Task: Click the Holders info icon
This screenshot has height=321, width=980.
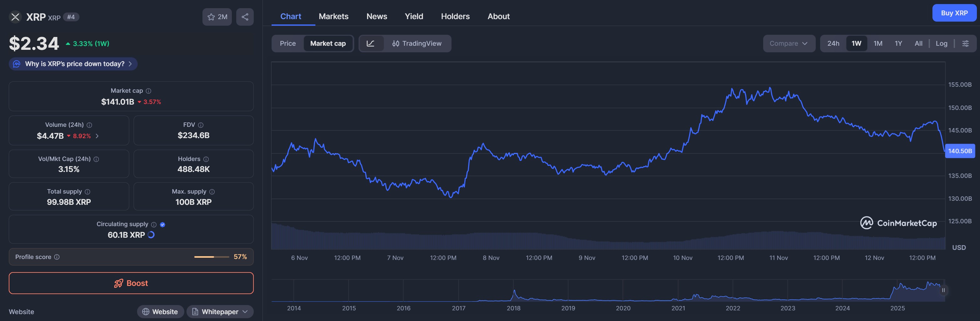Action: click(x=206, y=159)
